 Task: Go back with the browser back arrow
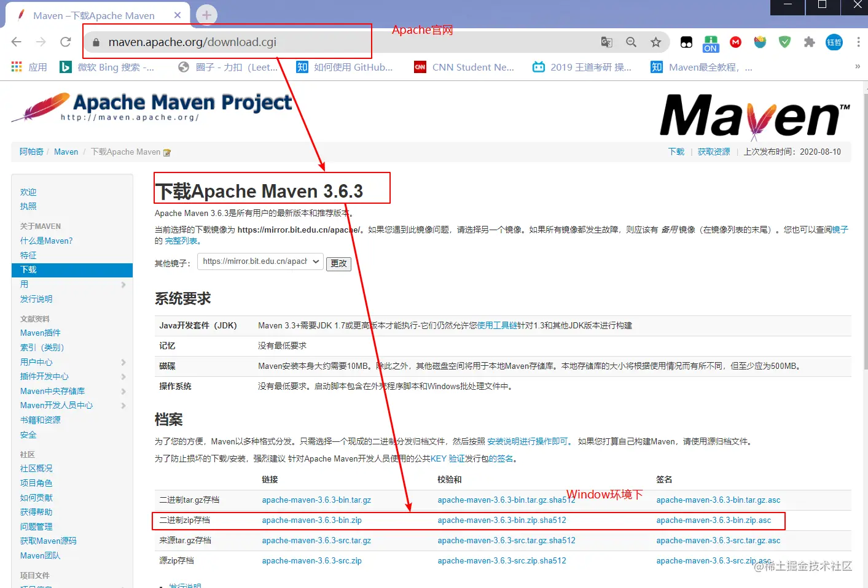17,42
